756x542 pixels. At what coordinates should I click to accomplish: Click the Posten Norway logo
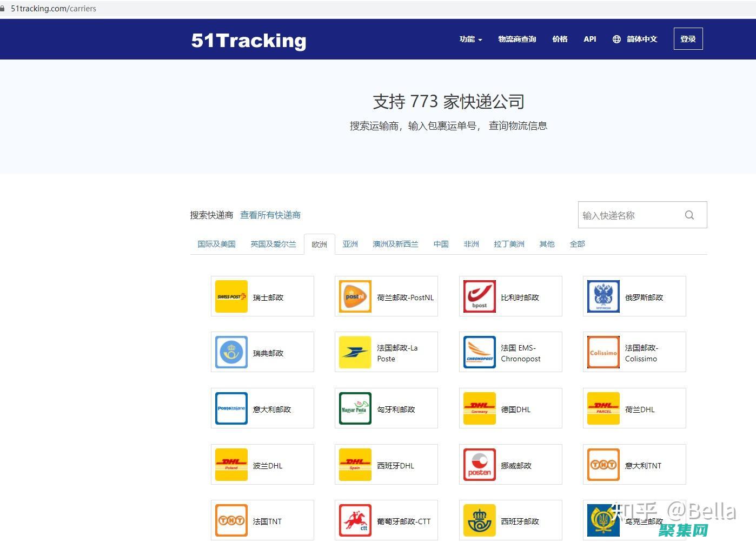(x=479, y=465)
